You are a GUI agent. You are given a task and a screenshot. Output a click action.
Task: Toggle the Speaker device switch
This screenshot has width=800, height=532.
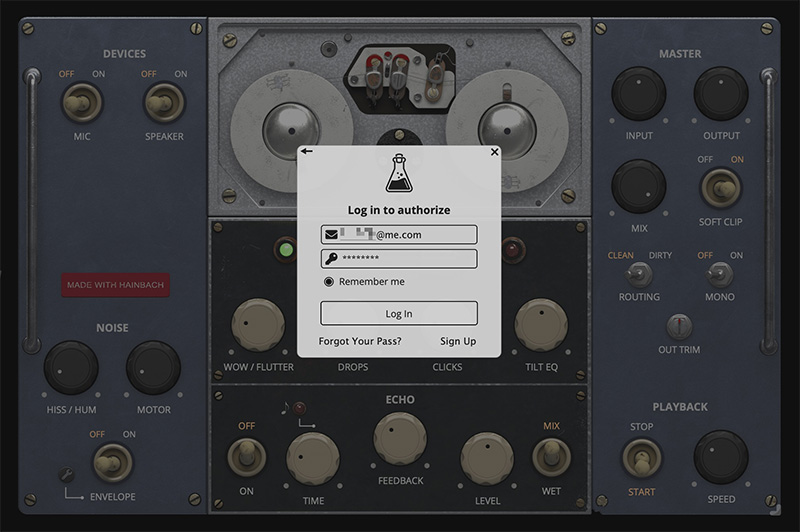point(163,102)
